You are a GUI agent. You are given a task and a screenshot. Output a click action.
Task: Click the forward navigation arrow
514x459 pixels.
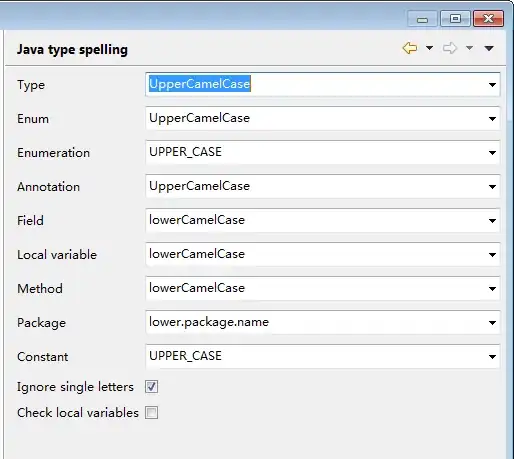tap(449, 48)
